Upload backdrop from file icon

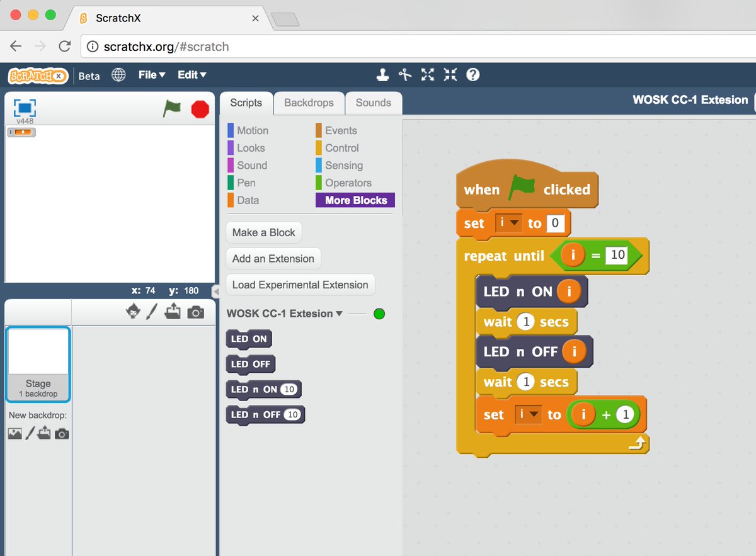coord(44,433)
